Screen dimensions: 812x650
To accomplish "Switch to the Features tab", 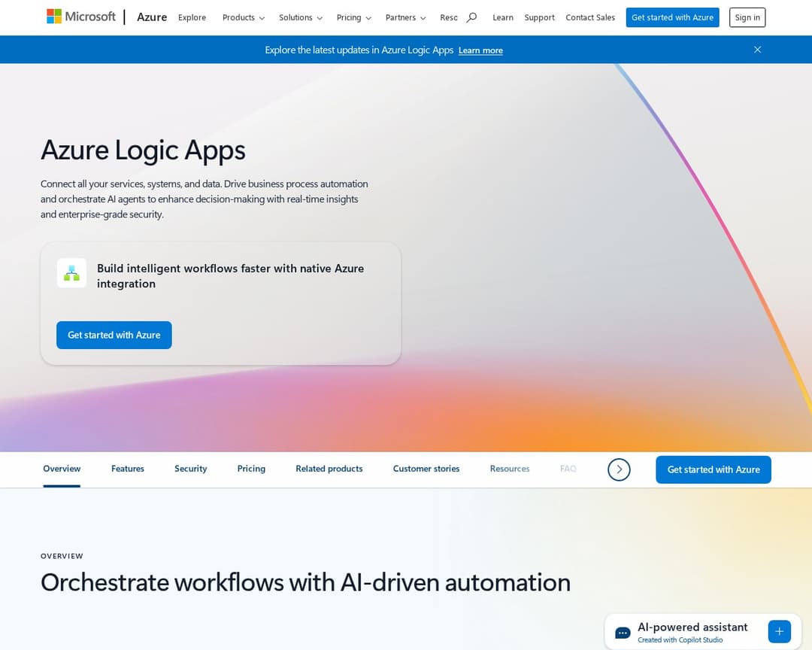I will [x=127, y=469].
